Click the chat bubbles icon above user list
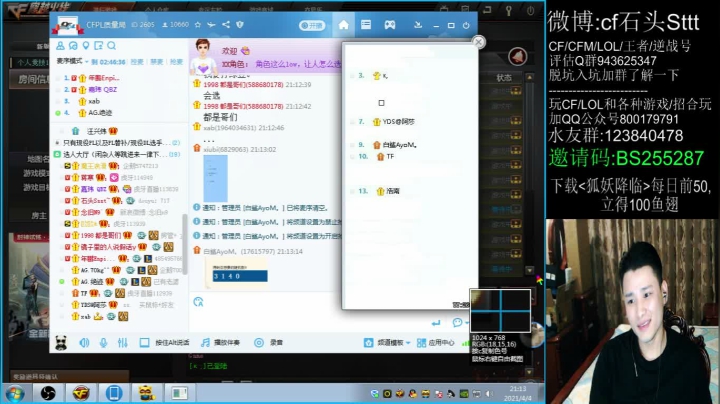 pyautogui.click(x=73, y=45)
